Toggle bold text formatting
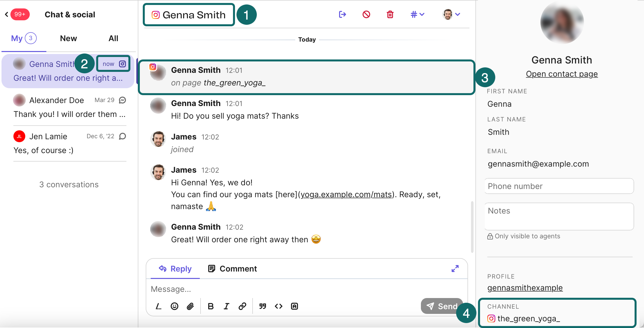 pyautogui.click(x=211, y=306)
